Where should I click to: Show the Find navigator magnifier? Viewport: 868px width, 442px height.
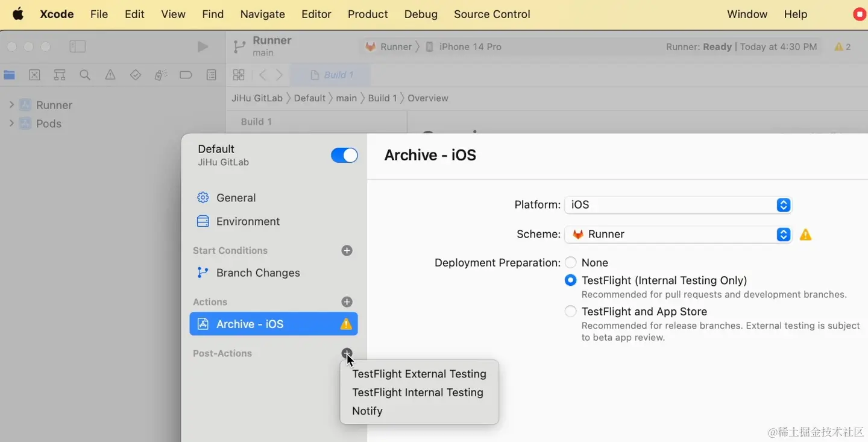click(x=85, y=75)
